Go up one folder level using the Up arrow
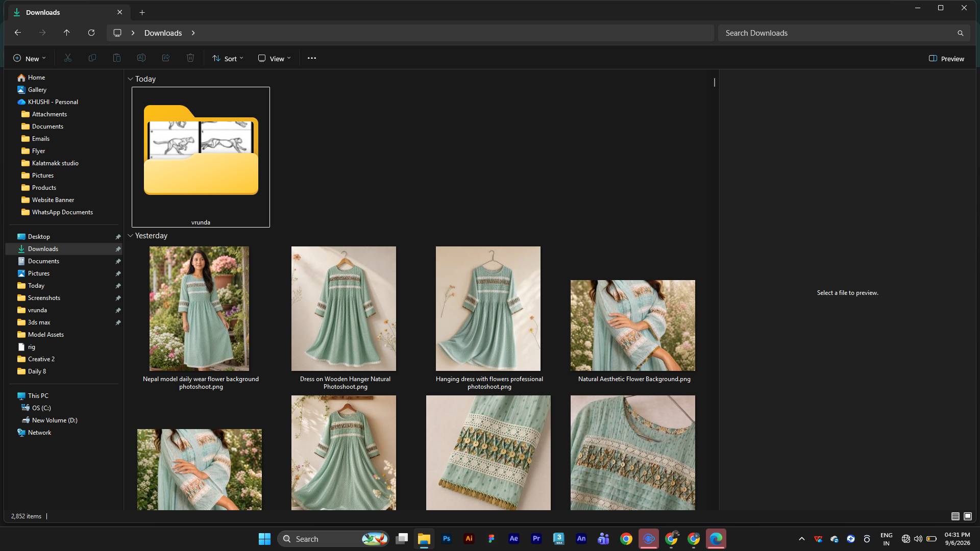Viewport: 980px width, 551px height. 67,33
